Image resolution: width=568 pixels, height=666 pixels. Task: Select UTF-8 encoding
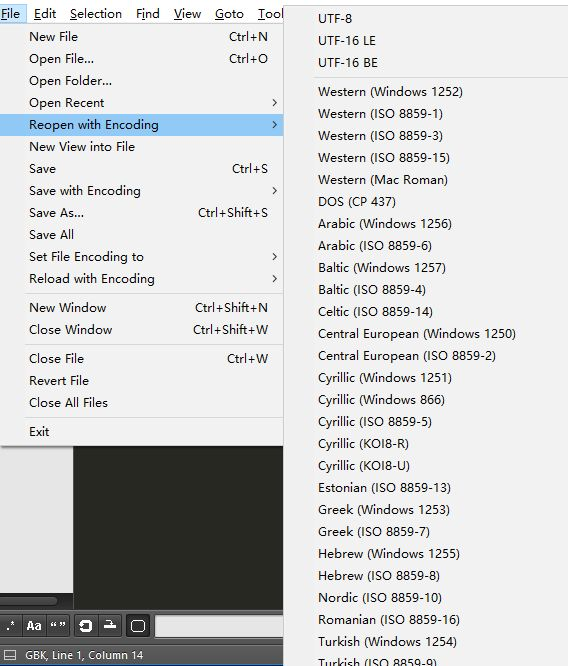coord(426,19)
